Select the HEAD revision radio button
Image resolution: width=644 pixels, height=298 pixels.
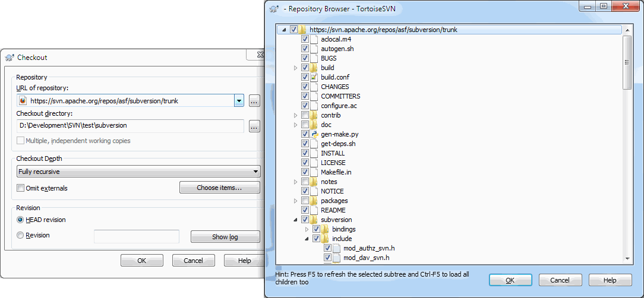(20, 220)
